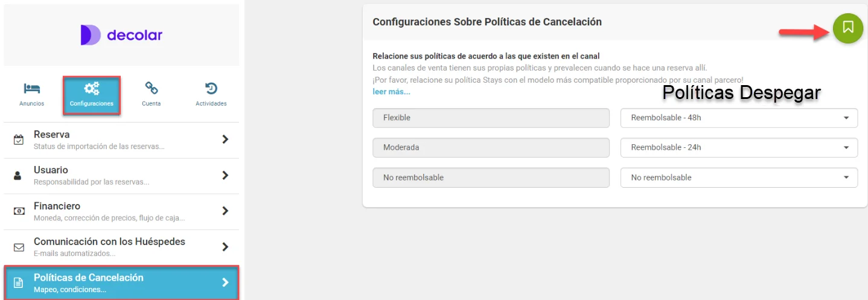Open the No reembolsable policy dropdown
Image resolution: width=868 pixels, height=300 pixels.
739,177
